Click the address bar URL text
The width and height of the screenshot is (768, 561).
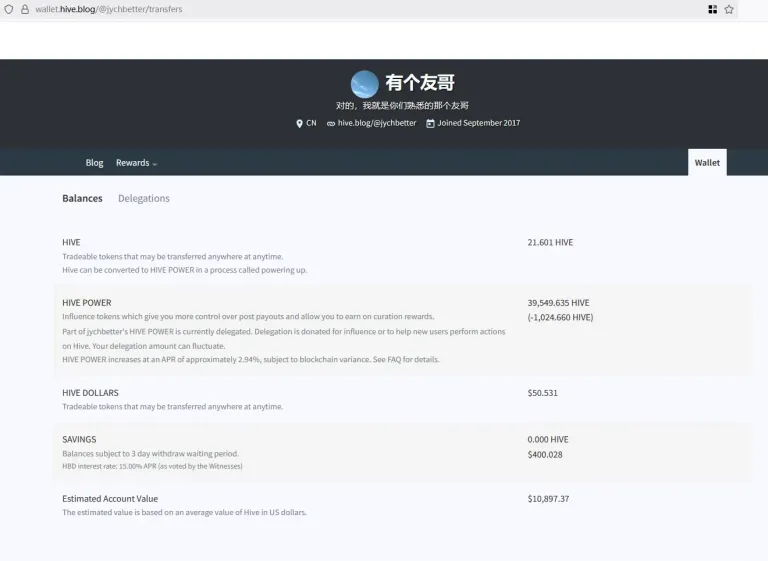(x=109, y=9)
